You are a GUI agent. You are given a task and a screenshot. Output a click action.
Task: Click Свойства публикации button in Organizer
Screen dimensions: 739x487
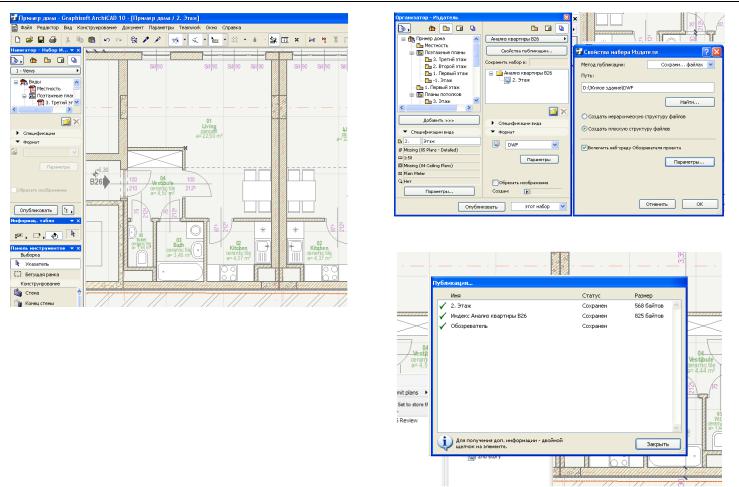tap(526, 50)
